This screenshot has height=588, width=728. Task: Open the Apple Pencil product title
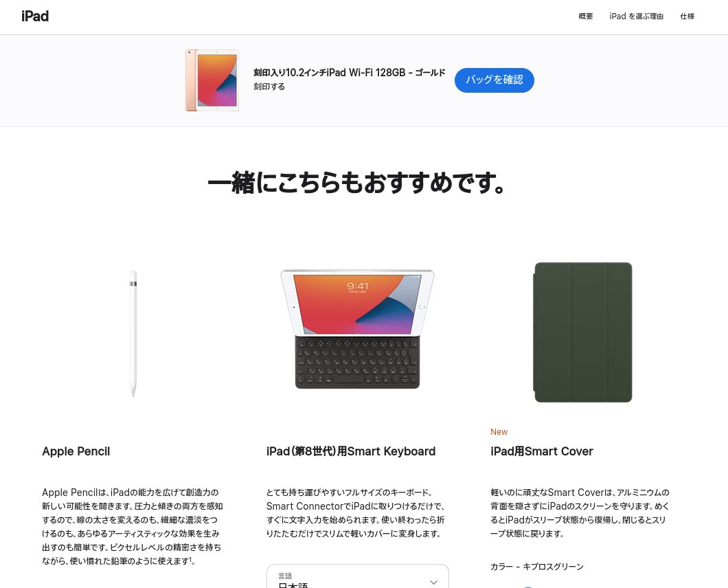pyautogui.click(x=76, y=451)
